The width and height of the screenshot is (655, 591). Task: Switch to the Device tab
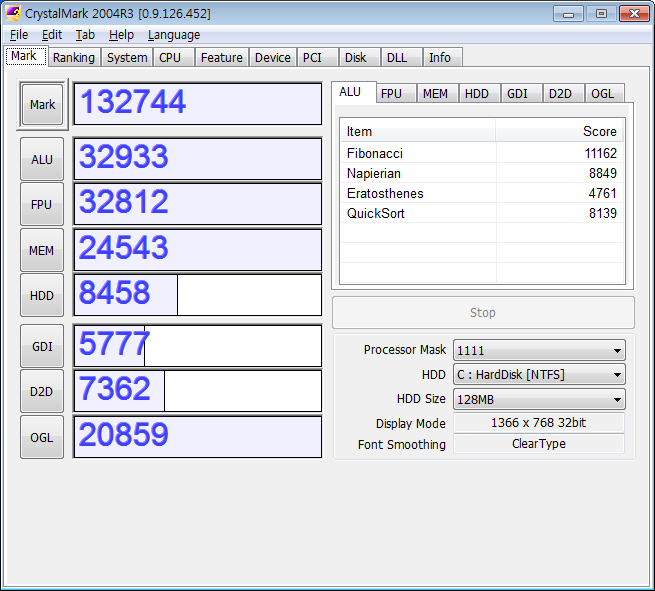coord(273,57)
